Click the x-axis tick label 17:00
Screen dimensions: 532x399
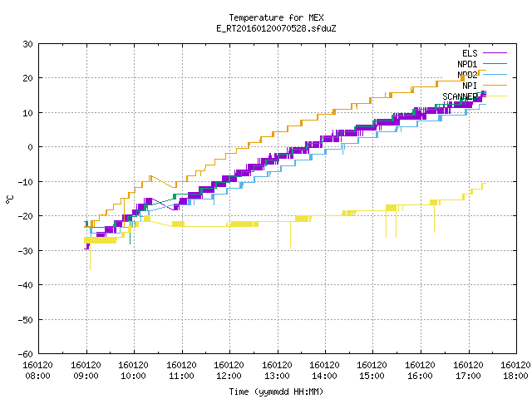[469, 376]
